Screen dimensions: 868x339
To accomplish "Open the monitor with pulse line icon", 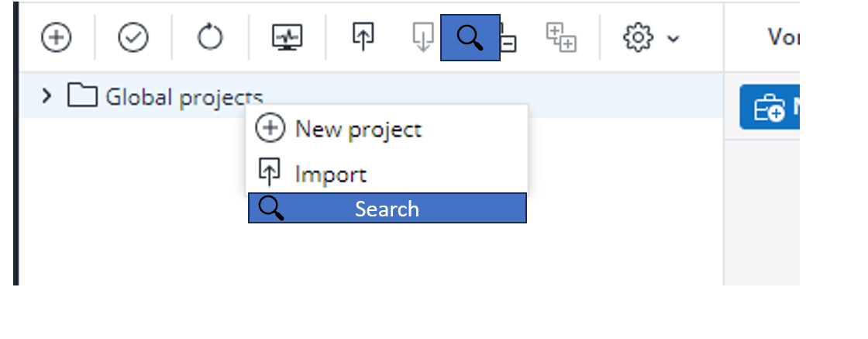I will point(287,37).
